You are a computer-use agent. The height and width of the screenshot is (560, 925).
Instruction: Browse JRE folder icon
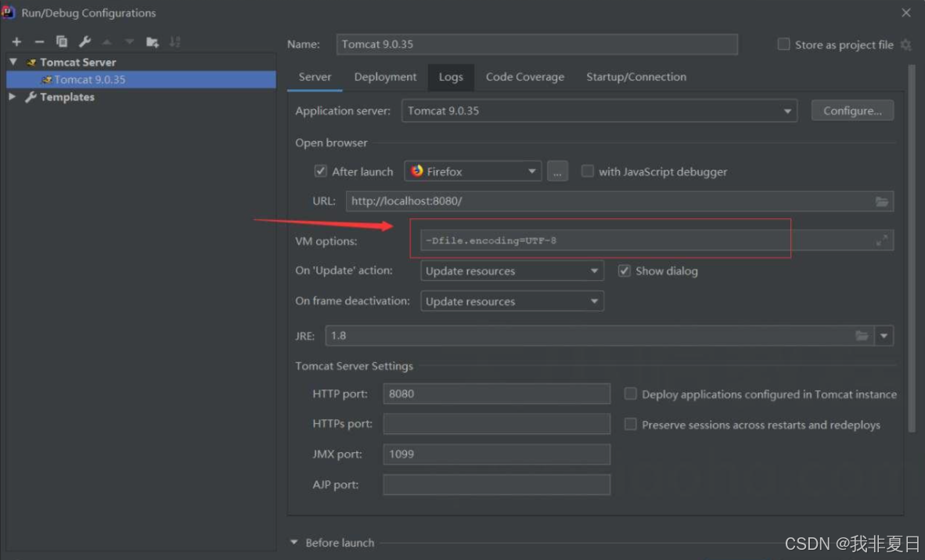862,336
